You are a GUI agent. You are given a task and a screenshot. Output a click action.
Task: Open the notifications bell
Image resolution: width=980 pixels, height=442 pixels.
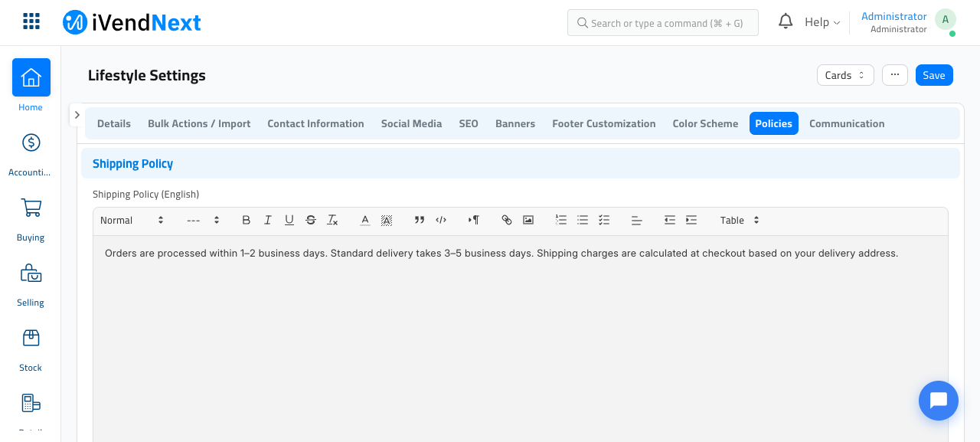click(x=786, y=21)
